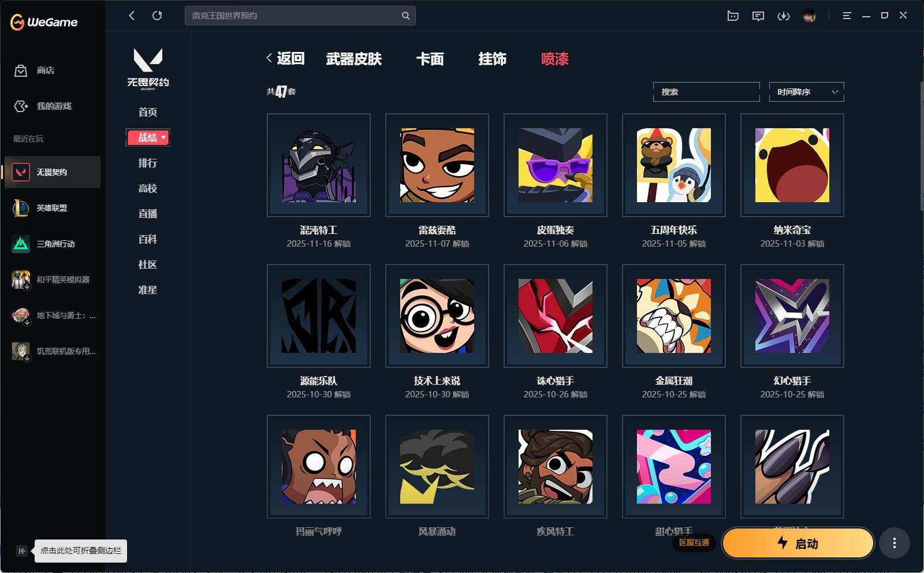Click the vertical scrollbar on the right
Screen dimensions: 924x573
921,146
